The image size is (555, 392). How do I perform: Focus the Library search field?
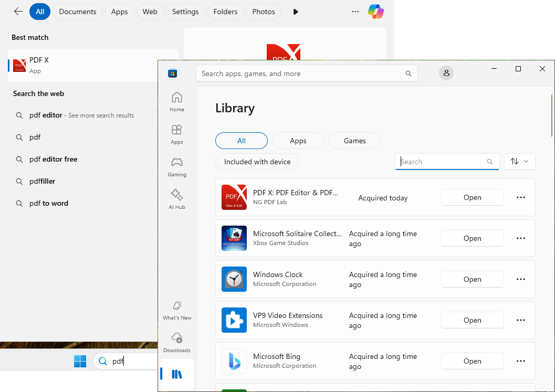447,162
